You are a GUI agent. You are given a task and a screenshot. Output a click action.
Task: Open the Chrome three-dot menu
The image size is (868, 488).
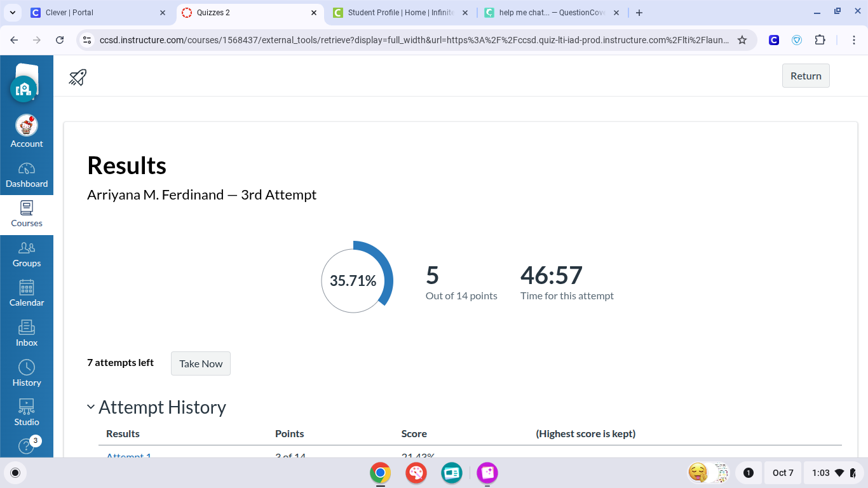tap(855, 40)
